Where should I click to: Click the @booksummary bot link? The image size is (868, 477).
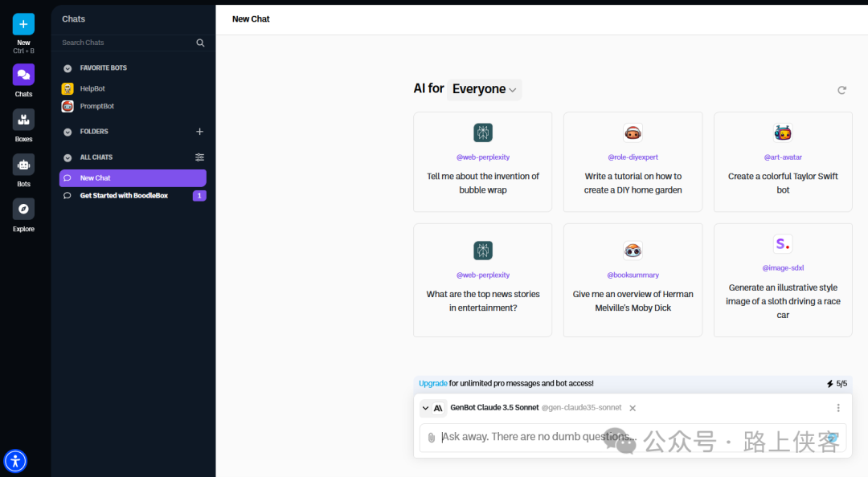pyautogui.click(x=633, y=275)
